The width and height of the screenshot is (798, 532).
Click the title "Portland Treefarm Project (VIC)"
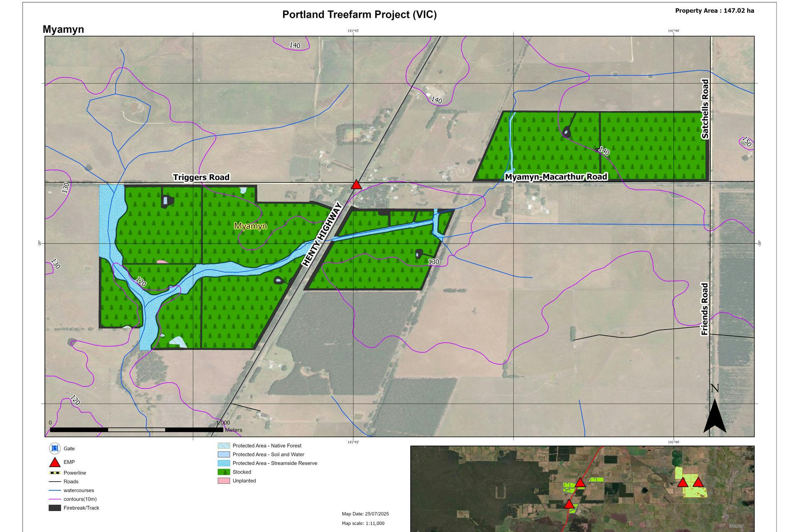(x=360, y=15)
